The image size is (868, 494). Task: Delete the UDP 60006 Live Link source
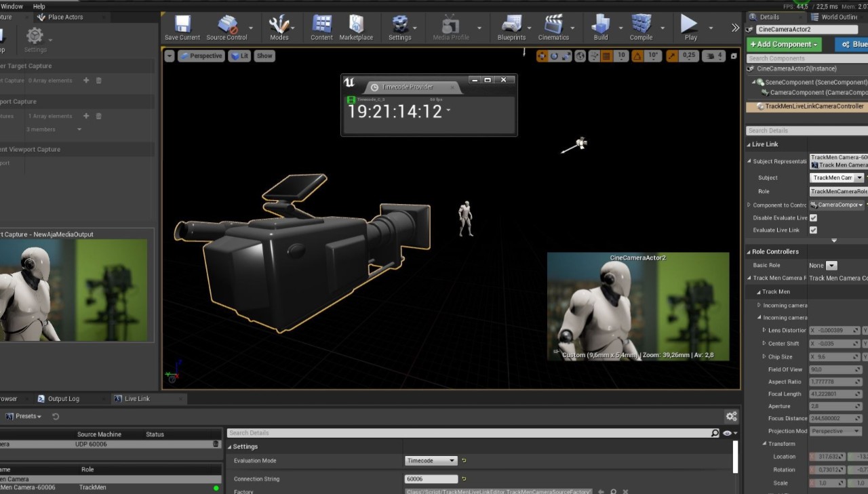[x=216, y=444]
